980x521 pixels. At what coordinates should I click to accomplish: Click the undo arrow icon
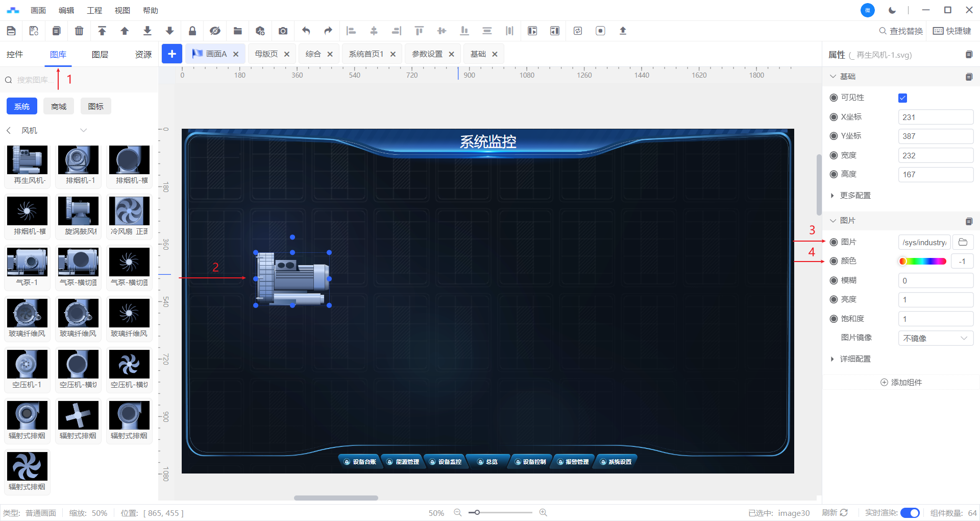(x=306, y=31)
